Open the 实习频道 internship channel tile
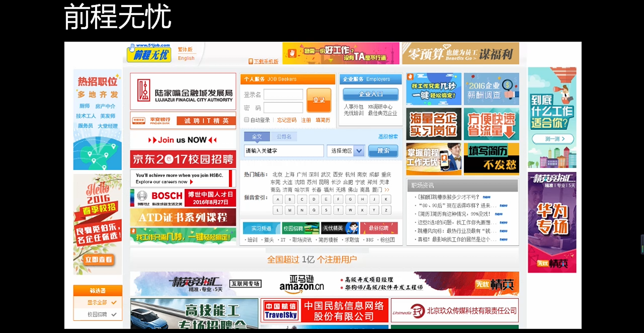644x333 pixels. coord(261,228)
